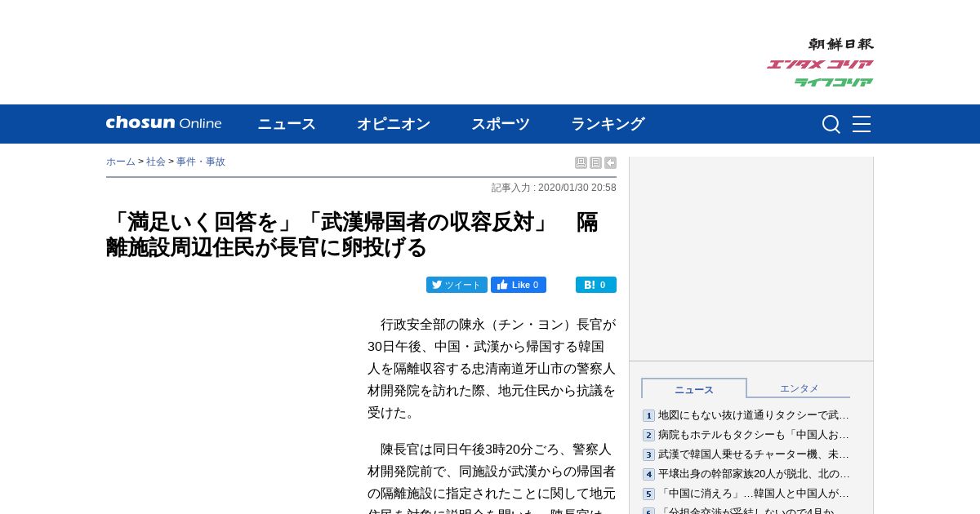
Task: Open the ライフコリア logo link
Action: [834, 82]
